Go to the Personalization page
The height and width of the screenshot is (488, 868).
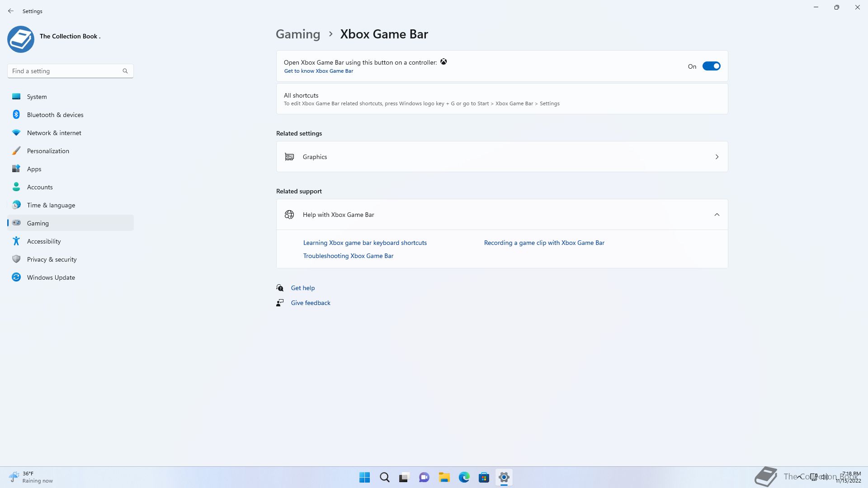(48, 151)
